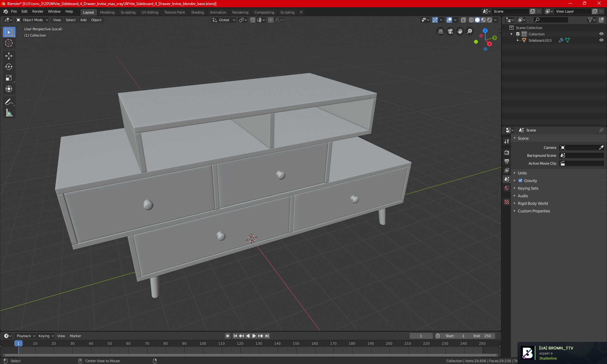Screen dimensions: 607x364
Task: Expand the Keying Sets panel
Action: 528,188
